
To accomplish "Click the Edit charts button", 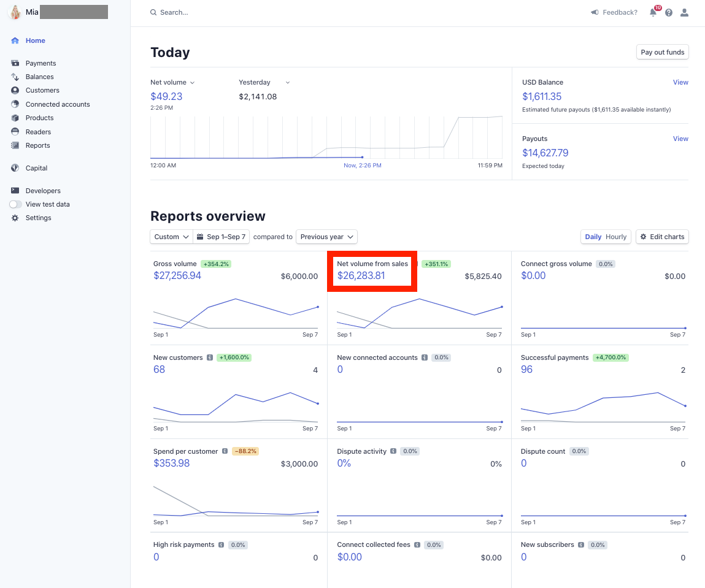I will [662, 237].
